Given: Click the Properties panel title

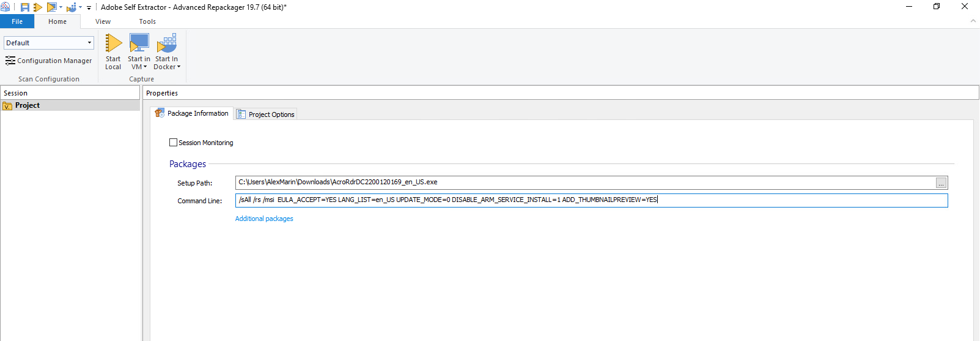Looking at the screenshot, I should click(x=162, y=93).
